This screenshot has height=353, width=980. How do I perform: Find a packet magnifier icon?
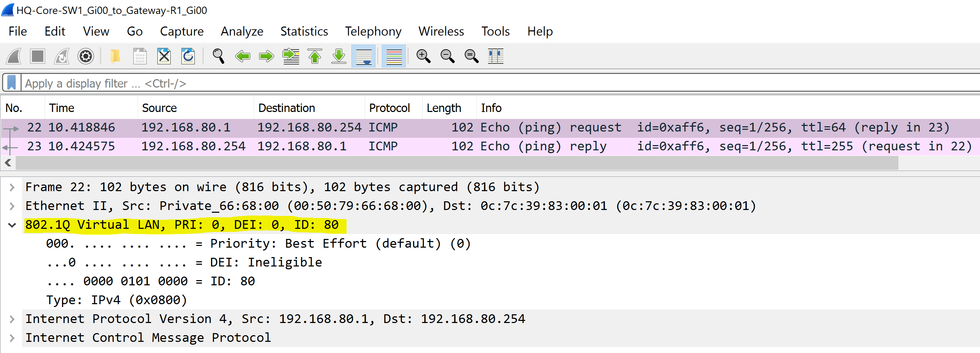tap(218, 57)
